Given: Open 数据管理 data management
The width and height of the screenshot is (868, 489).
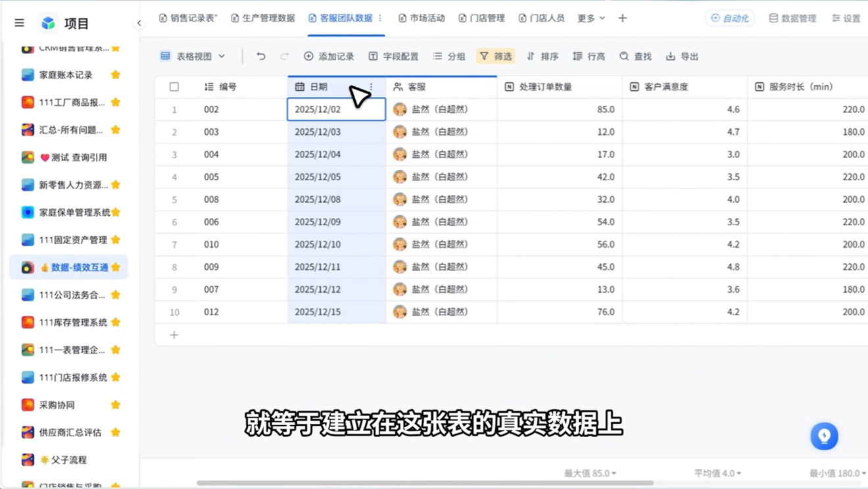Looking at the screenshot, I should pos(792,18).
